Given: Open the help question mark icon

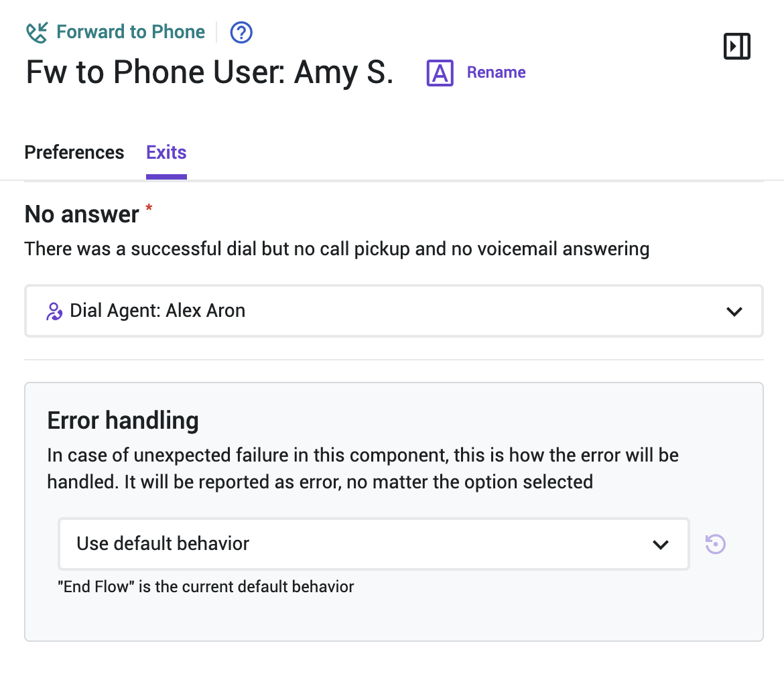Looking at the screenshot, I should pyautogui.click(x=241, y=33).
